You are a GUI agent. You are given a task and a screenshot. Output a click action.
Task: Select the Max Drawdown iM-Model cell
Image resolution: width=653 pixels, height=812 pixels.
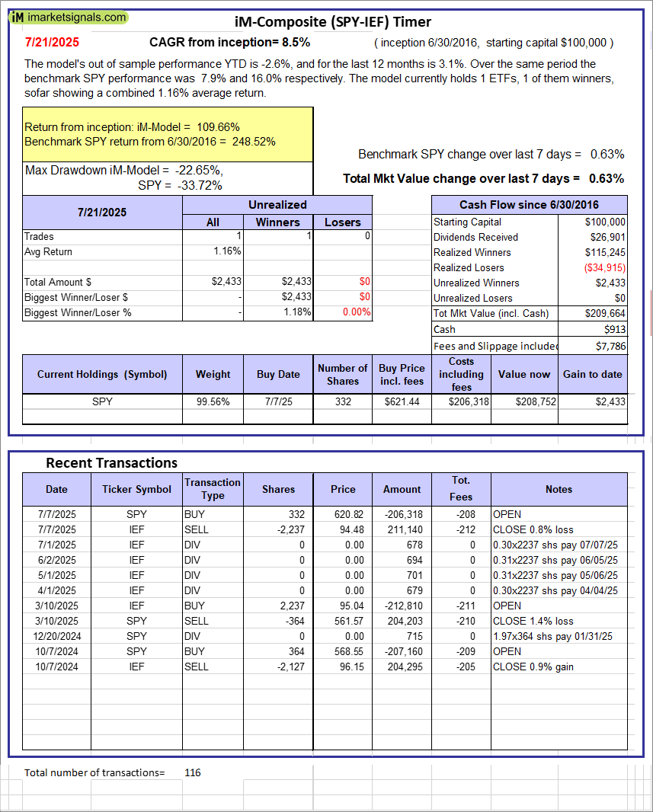(x=168, y=177)
